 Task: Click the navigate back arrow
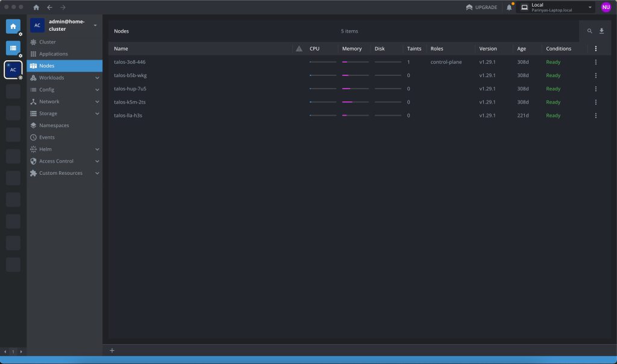coord(49,7)
